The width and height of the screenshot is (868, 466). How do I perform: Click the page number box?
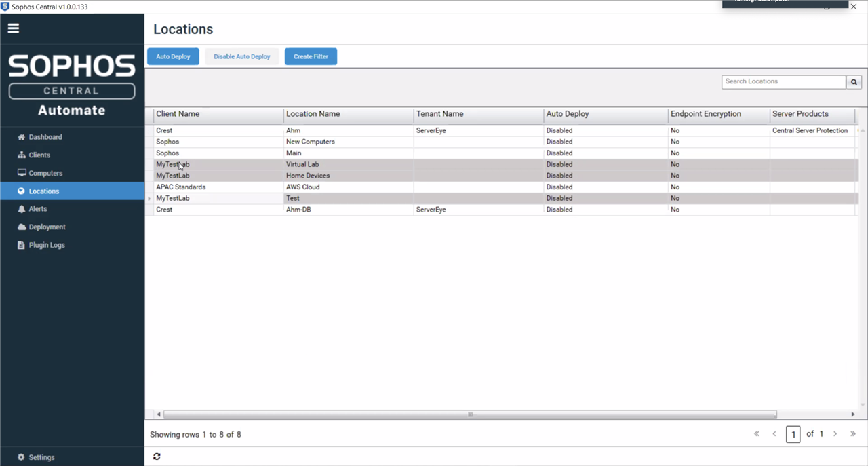(793, 434)
